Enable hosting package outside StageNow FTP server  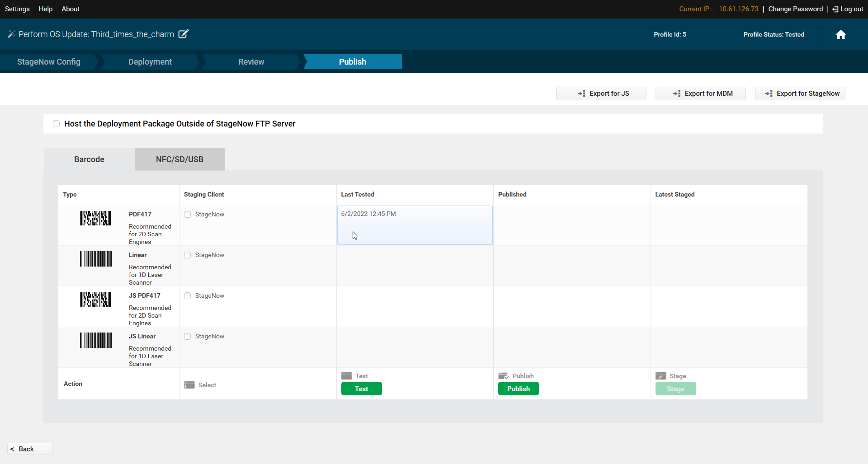(x=56, y=124)
